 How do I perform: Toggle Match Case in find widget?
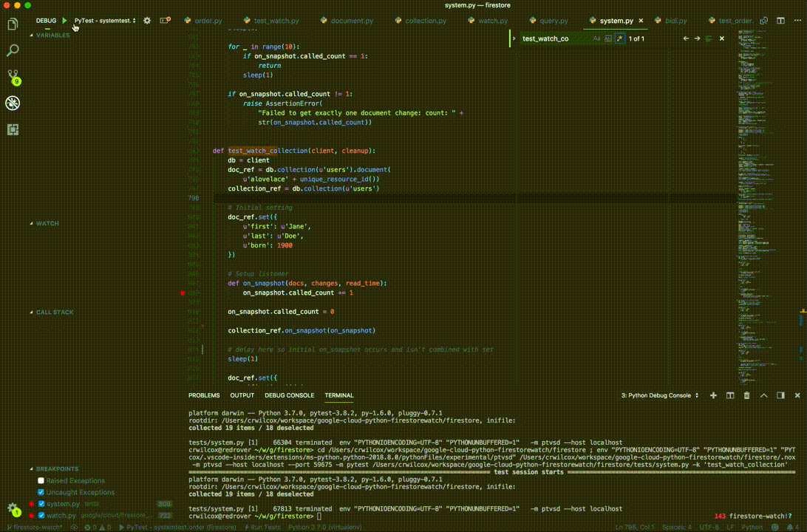596,38
